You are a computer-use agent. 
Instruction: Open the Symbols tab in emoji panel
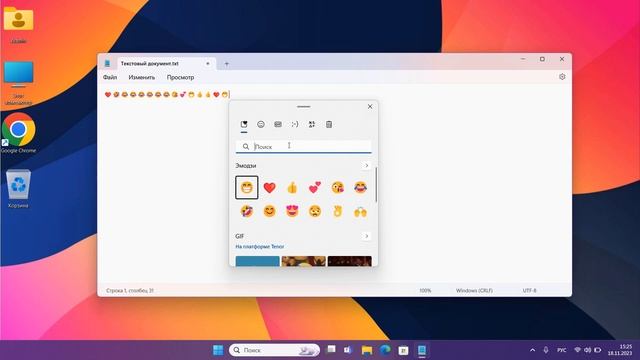click(x=312, y=124)
